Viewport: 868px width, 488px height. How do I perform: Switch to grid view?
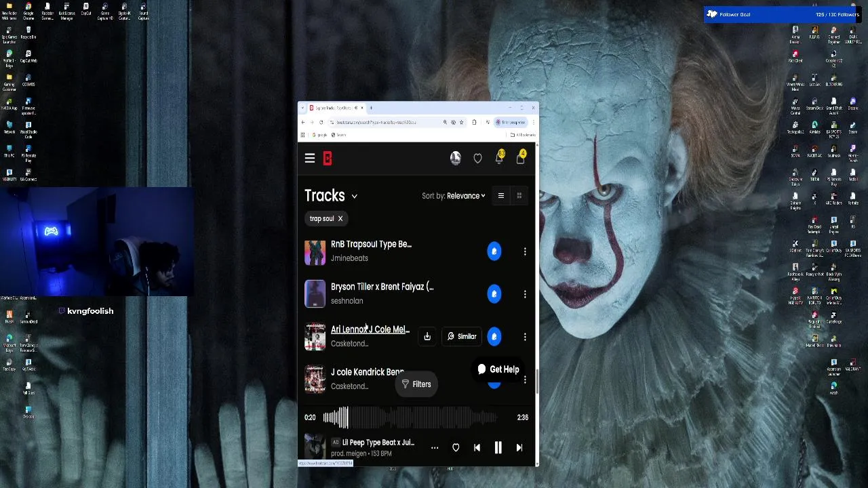519,196
